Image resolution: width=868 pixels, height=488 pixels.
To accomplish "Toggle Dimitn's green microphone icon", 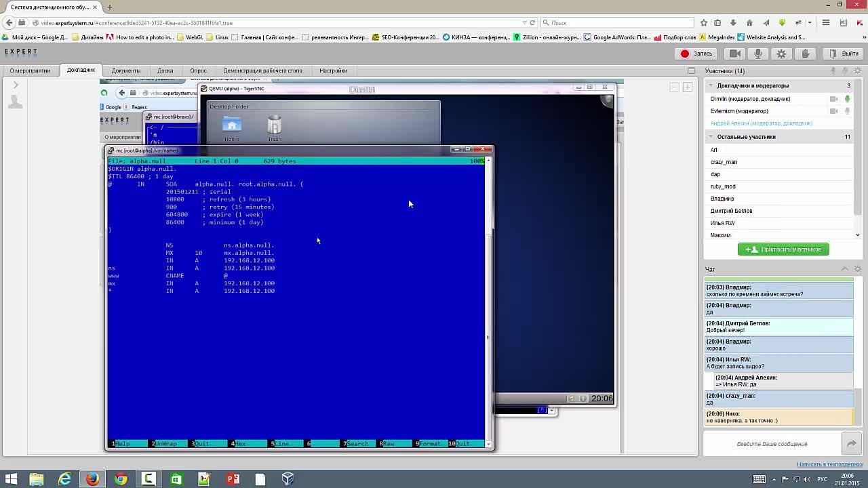I will click(x=847, y=99).
